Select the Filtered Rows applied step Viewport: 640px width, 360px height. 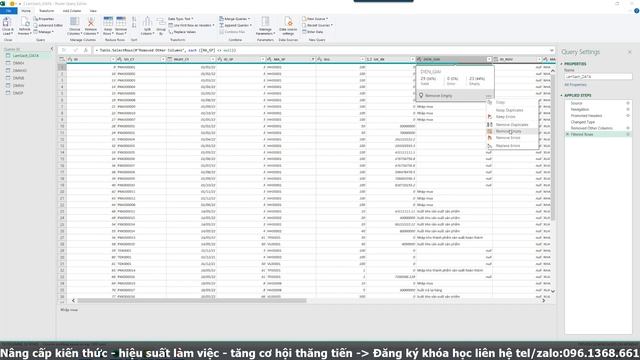pyautogui.click(x=598, y=134)
